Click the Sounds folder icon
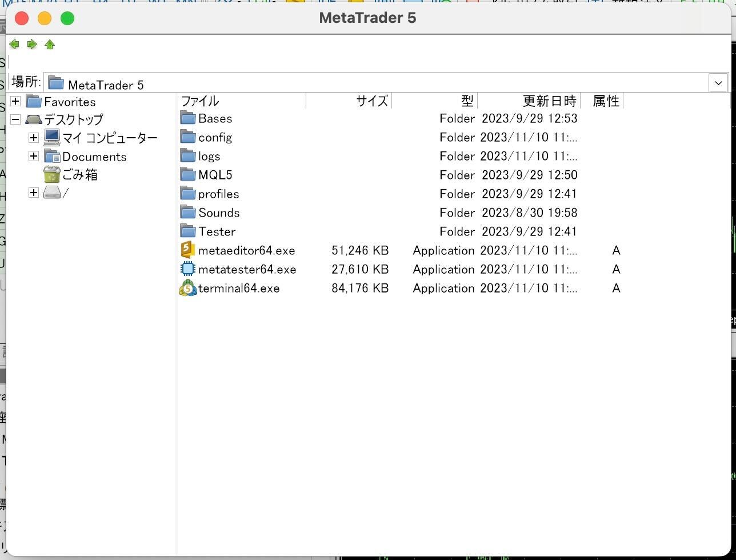Screen dimensions: 736x560 pos(188,212)
